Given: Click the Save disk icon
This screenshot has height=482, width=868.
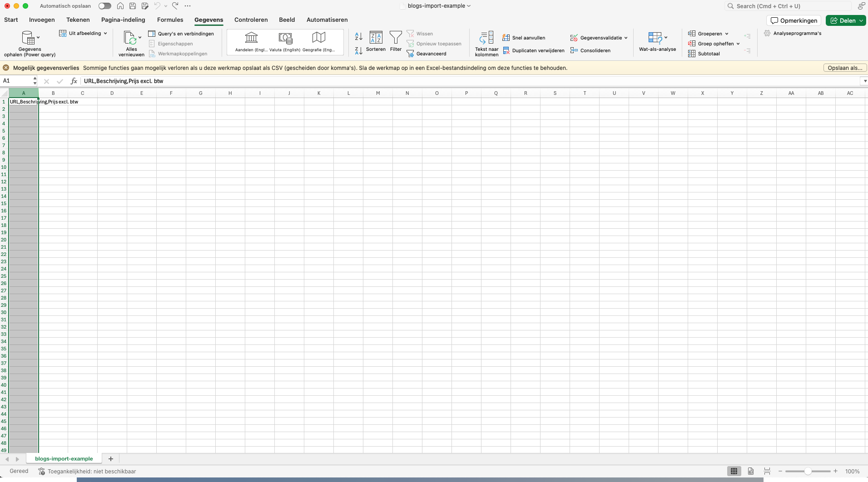Looking at the screenshot, I should tap(133, 6).
